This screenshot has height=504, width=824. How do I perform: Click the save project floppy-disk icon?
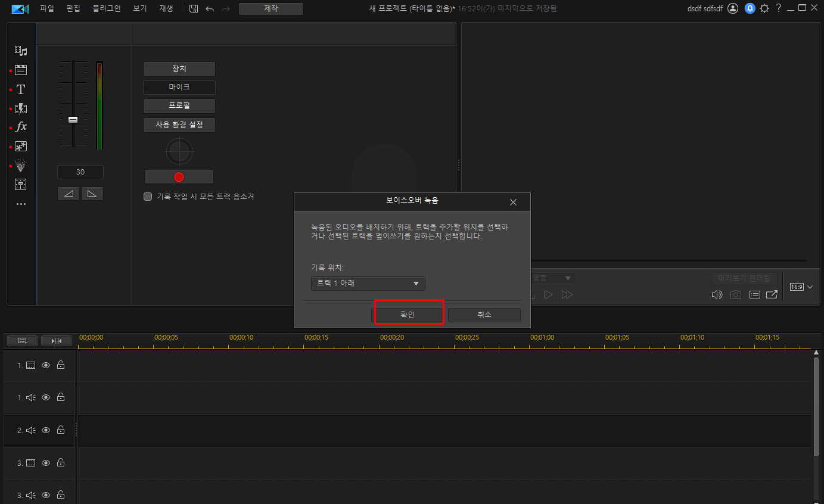tap(194, 8)
